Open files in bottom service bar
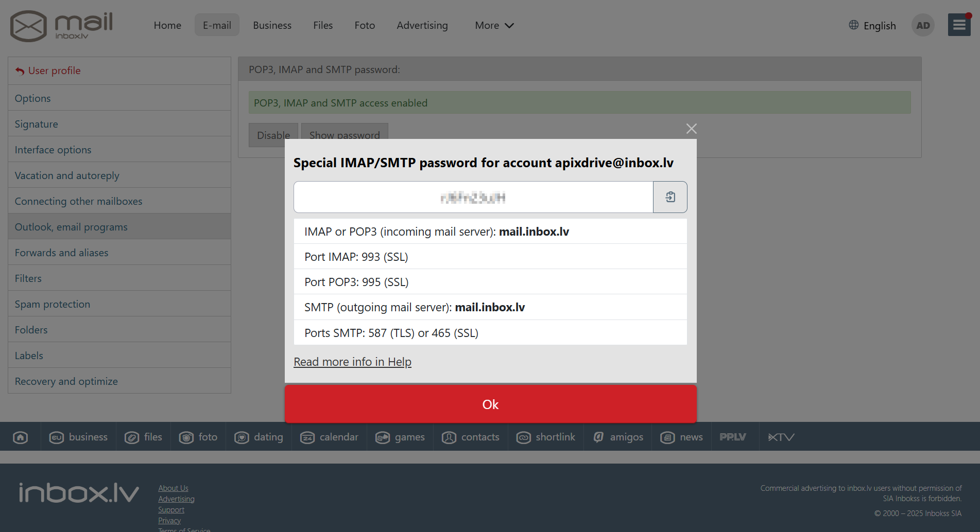Screen dimensions: 980x532 tap(144, 437)
